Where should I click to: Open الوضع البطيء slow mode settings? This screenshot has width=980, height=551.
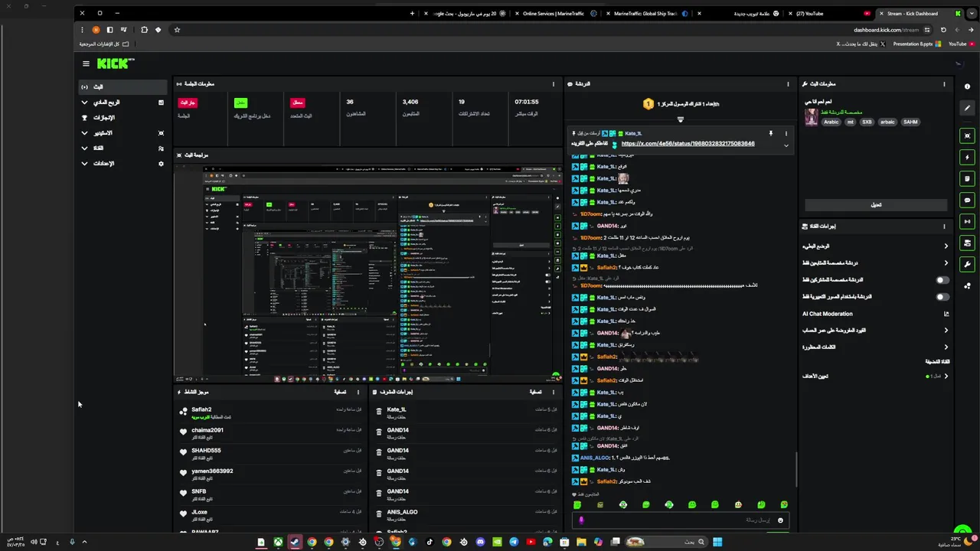click(875, 246)
